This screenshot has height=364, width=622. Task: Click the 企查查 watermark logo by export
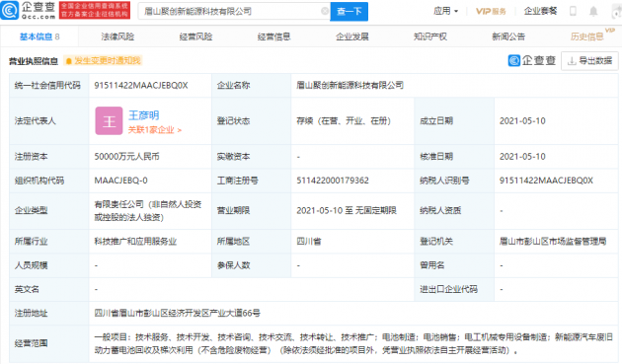click(x=532, y=61)
